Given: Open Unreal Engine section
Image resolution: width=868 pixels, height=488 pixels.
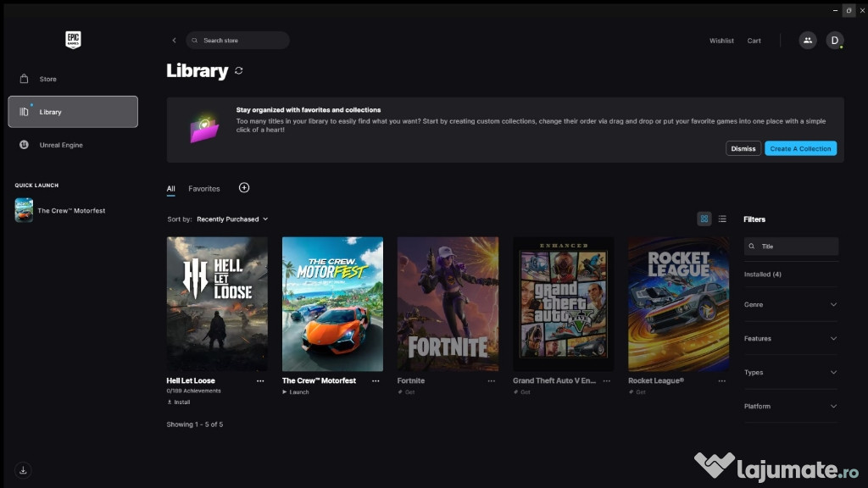Looking at the screenshot, I should pos(73,145).
